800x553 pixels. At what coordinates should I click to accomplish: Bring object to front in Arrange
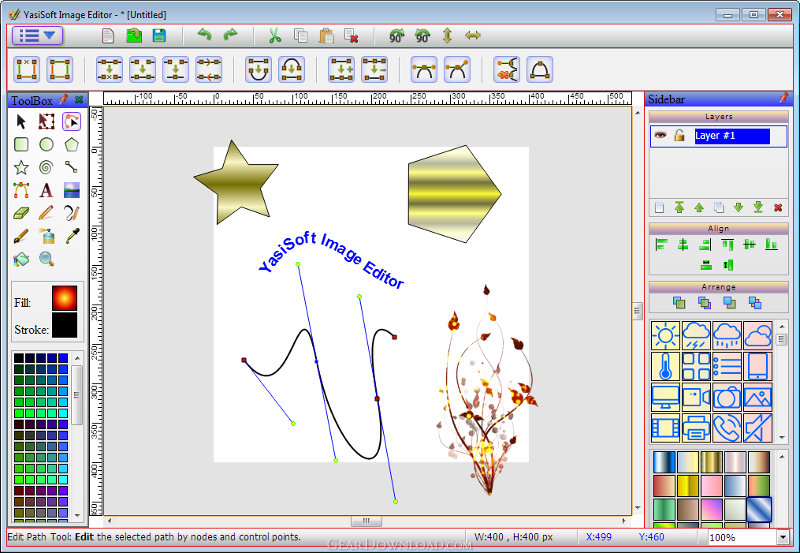click(679, 303)
